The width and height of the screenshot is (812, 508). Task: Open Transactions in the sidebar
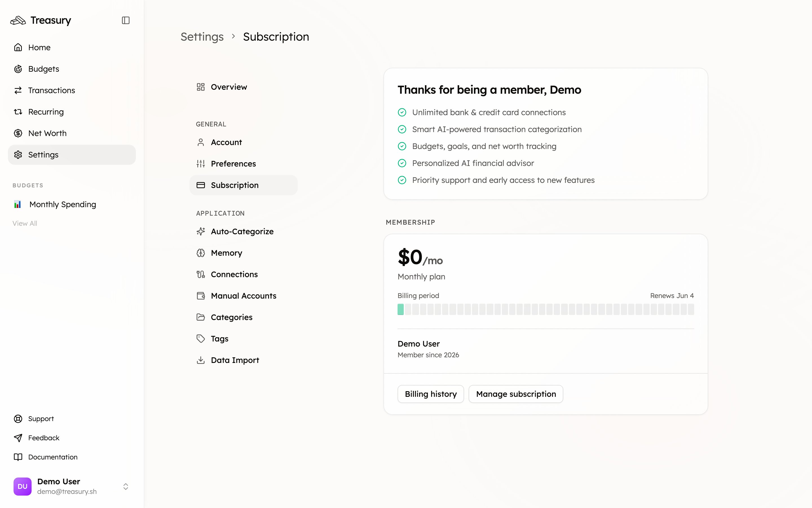point(72,90)
